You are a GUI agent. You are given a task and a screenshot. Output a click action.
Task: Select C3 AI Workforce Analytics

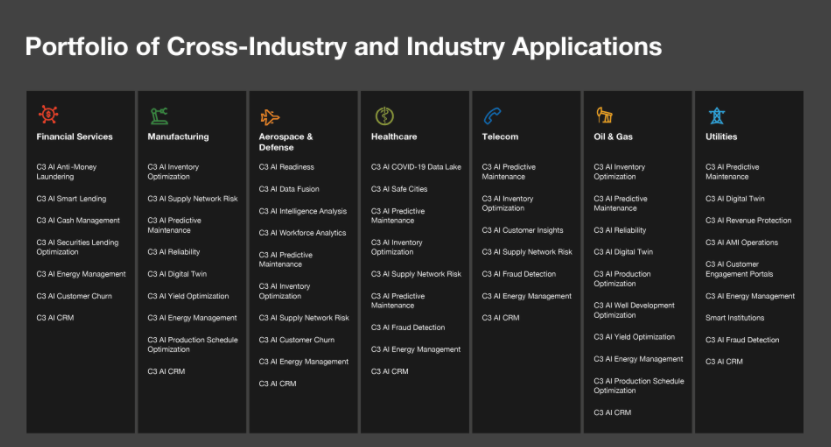point(302,233)
